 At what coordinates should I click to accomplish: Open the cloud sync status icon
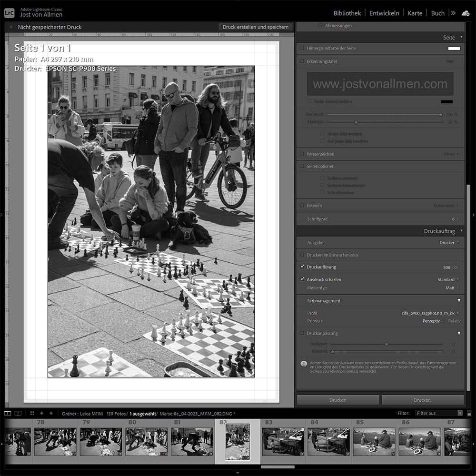coord(466,13)
